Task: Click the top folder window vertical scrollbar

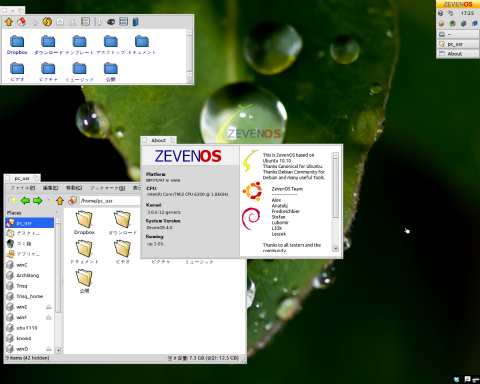Action: [x=189, y=56]
